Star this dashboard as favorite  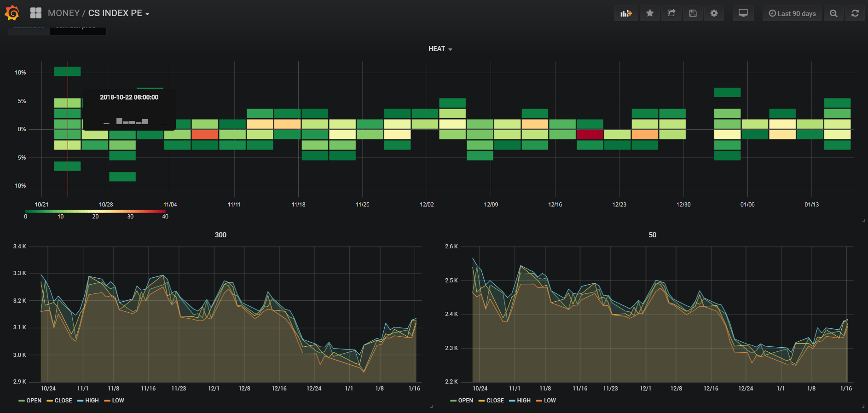[x=649, y=13]
